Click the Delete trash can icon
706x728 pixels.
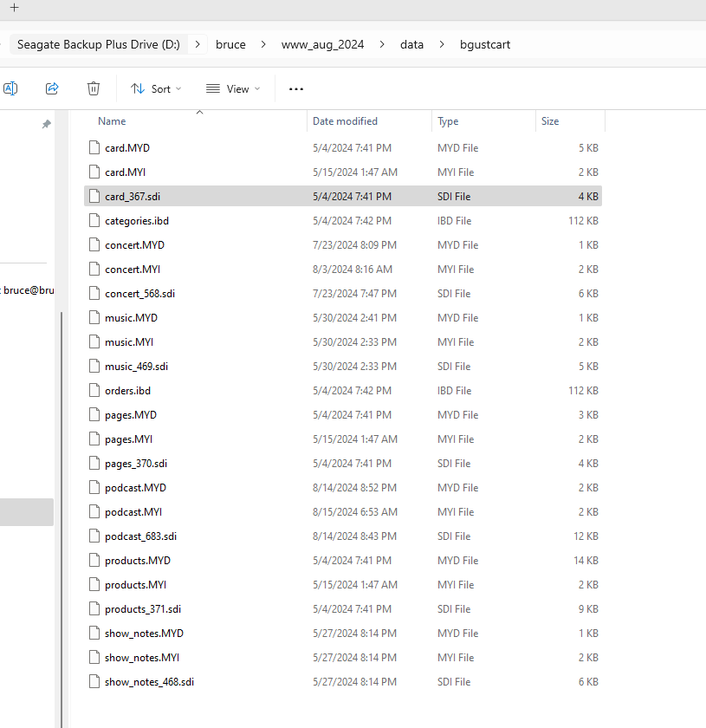[x=94, y=88]
